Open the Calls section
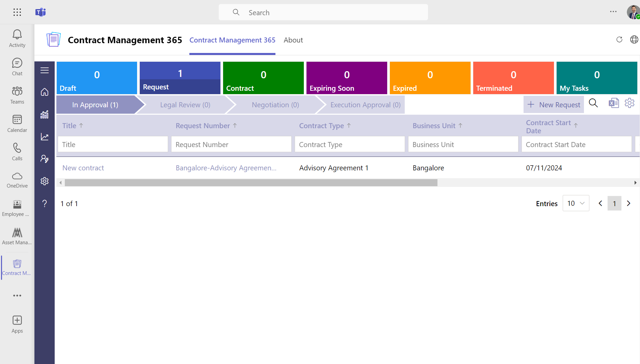The height and width of the screenshot is (364, 640). point(17,152)
